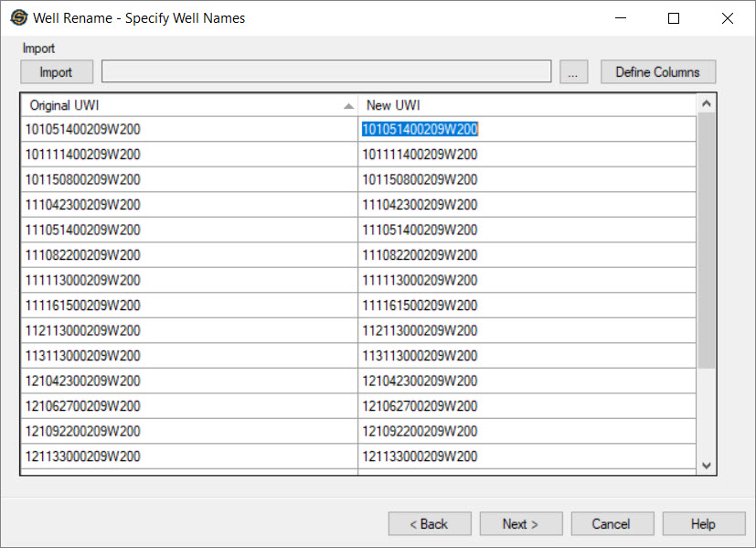Click the sort arrow in Original UWI header

pos(348,106)
